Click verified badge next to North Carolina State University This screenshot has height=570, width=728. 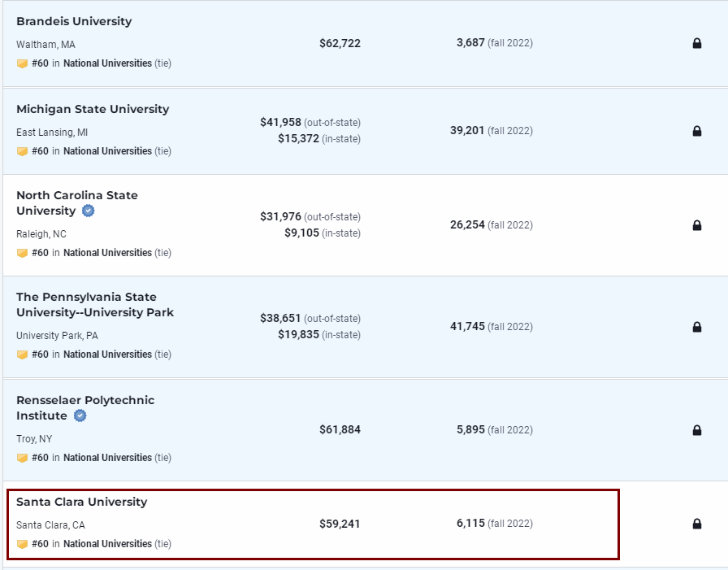(89, 211)
